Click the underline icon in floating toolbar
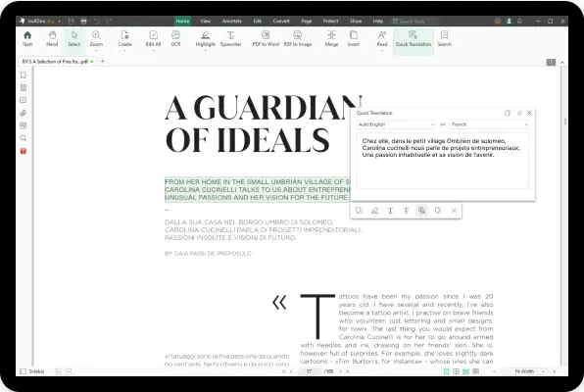The width and height of the screenshot is (584, 392). pos(390,211)
